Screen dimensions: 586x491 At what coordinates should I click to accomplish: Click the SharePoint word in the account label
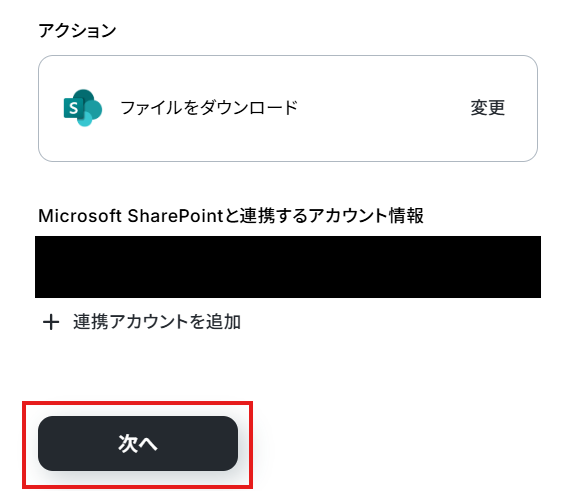click(175, 216)
